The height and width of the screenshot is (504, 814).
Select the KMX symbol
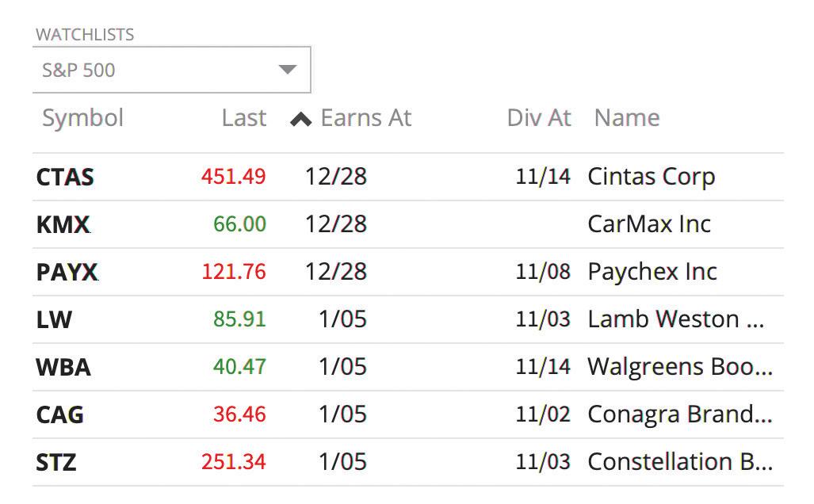point(63,225)
